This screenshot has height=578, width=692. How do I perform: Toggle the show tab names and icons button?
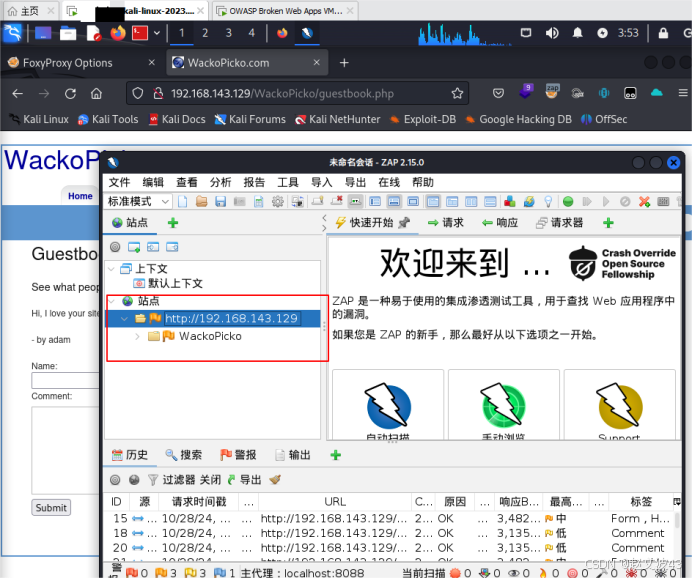tap(356, 202)
